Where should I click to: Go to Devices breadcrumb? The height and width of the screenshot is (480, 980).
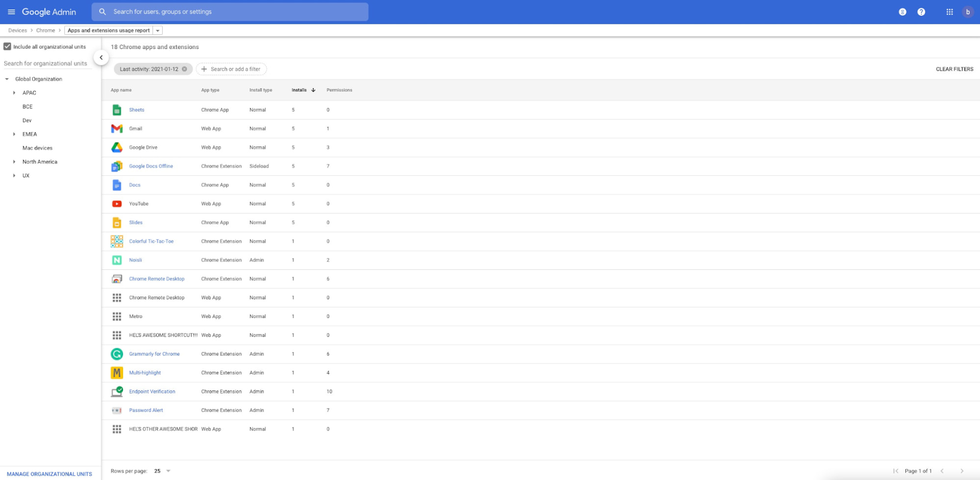click(x=17, y=30)
